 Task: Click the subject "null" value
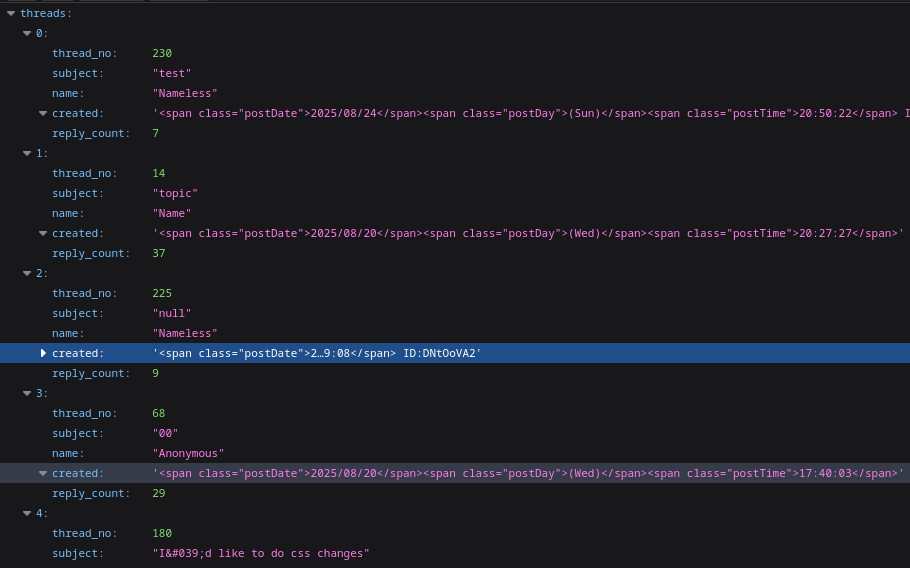point(171,313)
